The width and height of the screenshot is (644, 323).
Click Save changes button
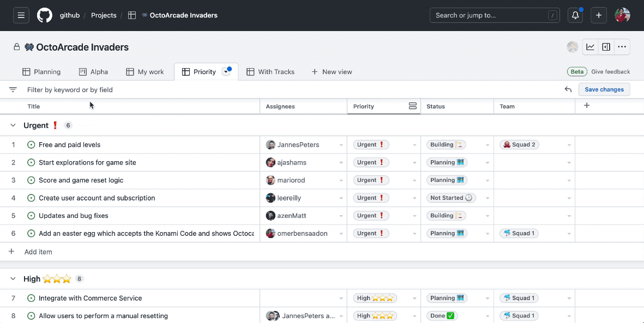(x=604, y=89)
